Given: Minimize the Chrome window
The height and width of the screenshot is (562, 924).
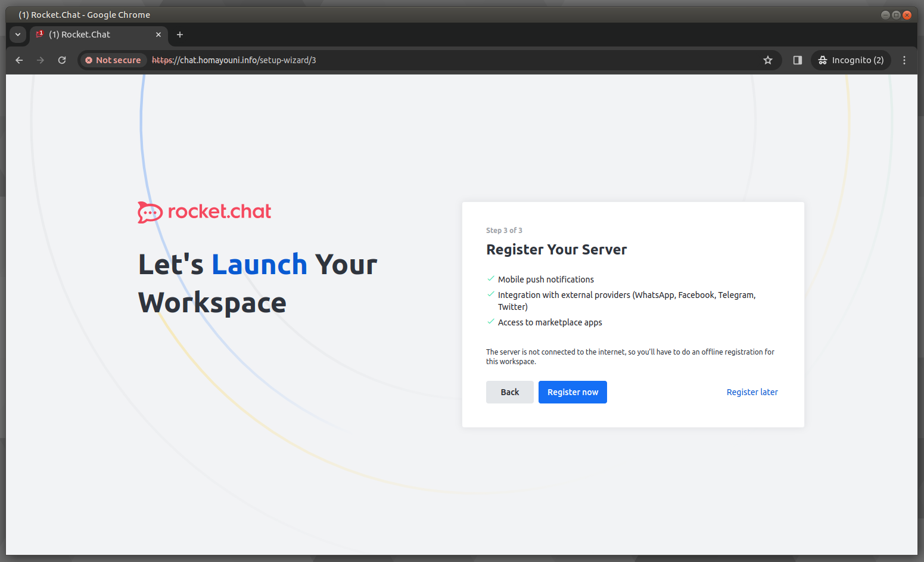Looking at the screenshot, I should coord(885,15).
